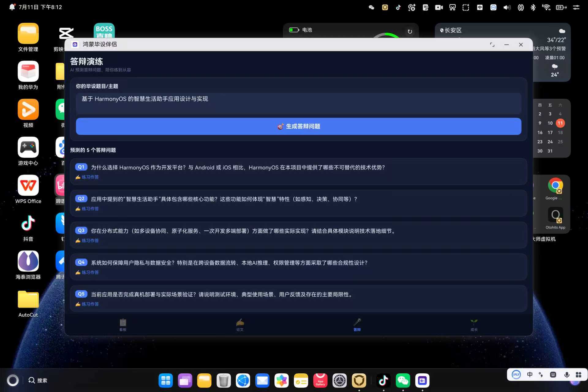Open the file manager dock icon
The image size is (588, 392).
(x=204, y=381)
